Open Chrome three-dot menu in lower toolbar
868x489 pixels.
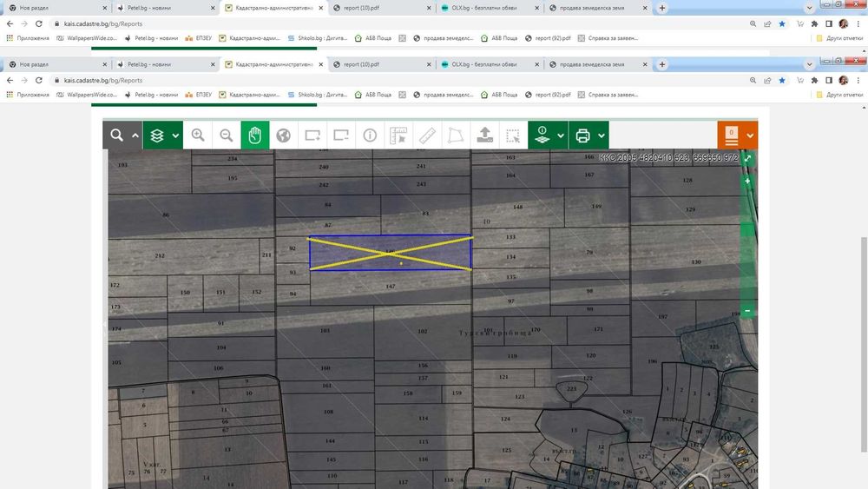coord(858,80)
